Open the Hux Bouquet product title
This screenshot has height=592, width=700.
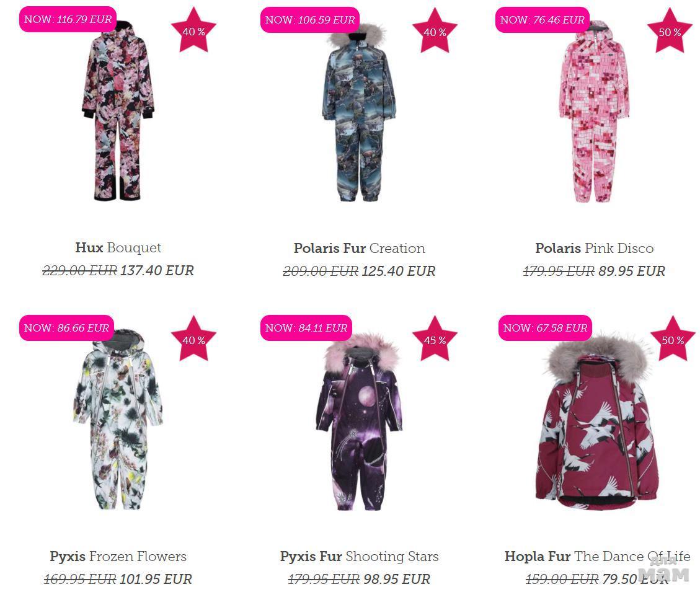coord(118,247)
